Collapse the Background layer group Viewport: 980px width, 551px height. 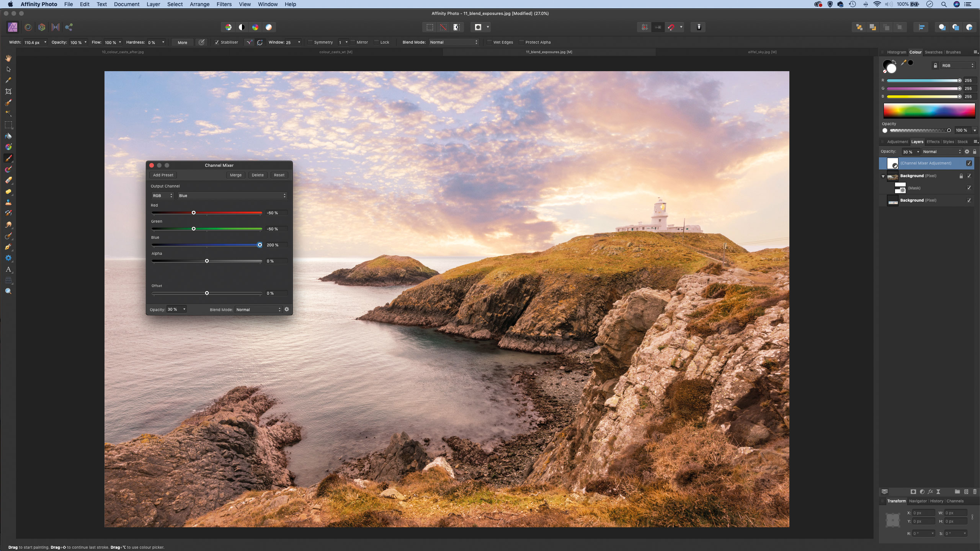883,176
